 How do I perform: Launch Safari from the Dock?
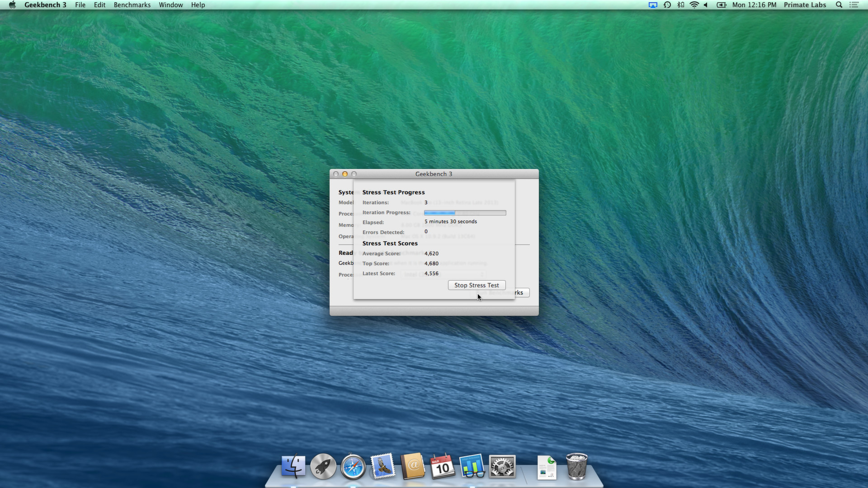pos(353,466)
